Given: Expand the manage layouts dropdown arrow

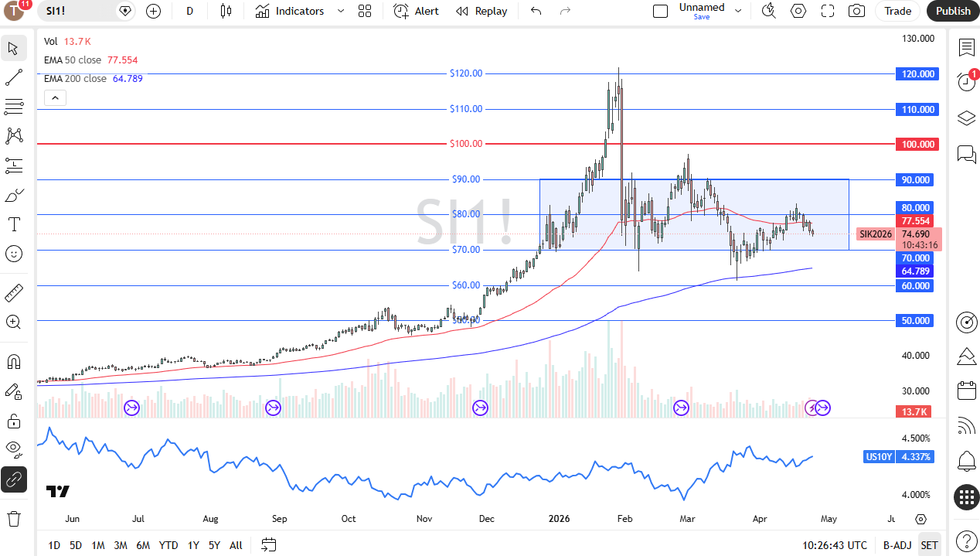Looking at the screenshot, I should [x=737, y=11].
